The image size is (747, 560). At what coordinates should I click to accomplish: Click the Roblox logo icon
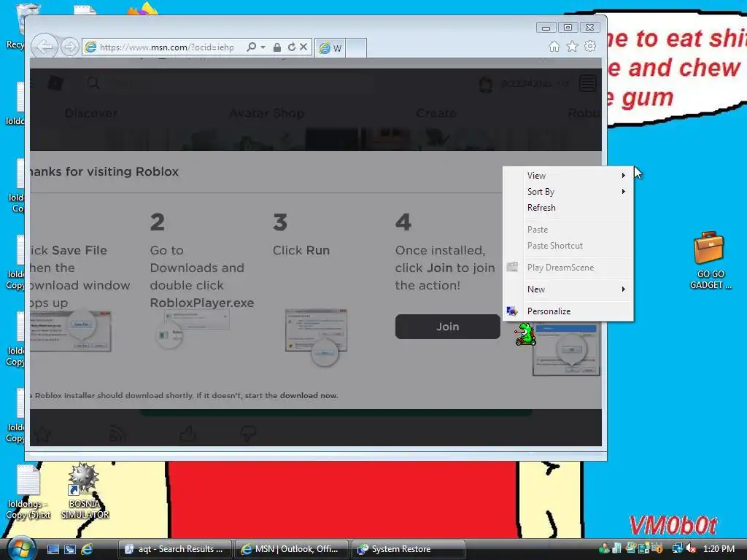point(55,83)
